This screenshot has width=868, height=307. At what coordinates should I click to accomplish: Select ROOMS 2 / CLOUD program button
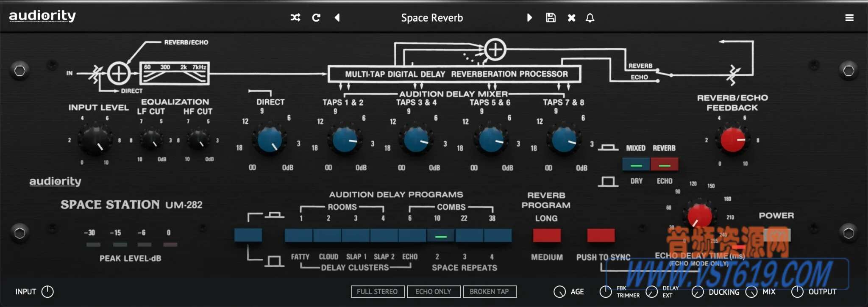(327, 235)
